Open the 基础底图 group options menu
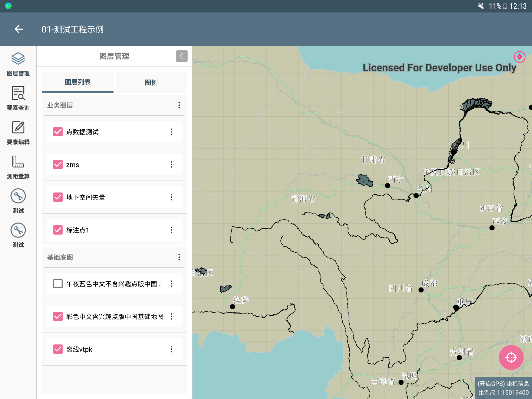The height and width of the screenshot is (399, 532). (x=179, y=257)
